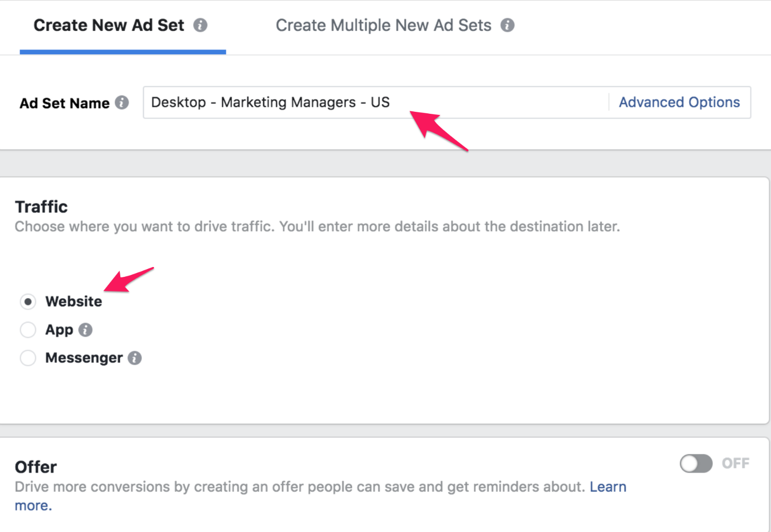Follow the Learn more link in Offer
Image resolution: width=771 pixels, height=532 pixels.
(x=608, y=487)
